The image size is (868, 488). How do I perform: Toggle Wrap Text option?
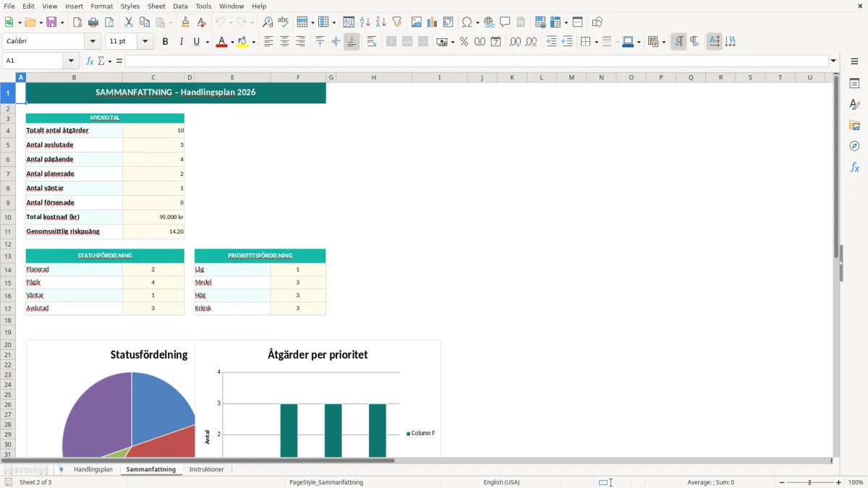point(372,42)
